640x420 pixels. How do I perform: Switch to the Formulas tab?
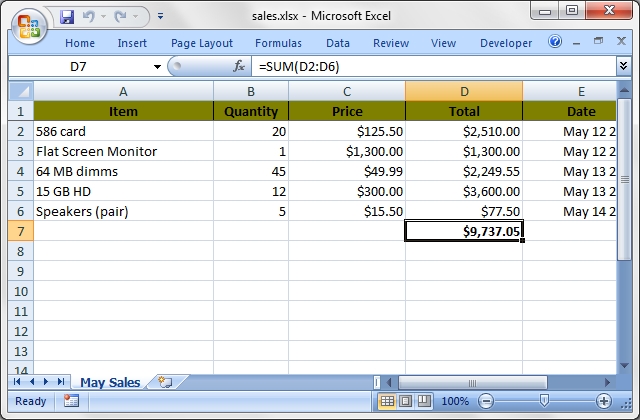(x=278, y=43)
